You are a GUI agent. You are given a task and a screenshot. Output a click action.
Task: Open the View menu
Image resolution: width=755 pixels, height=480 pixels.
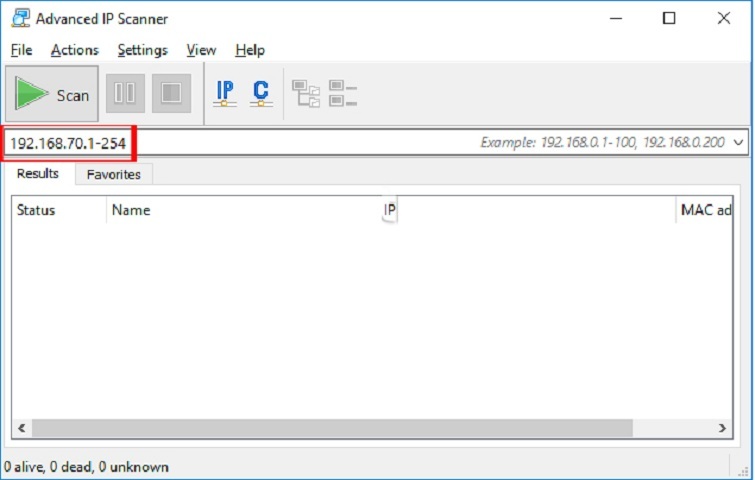201,50
